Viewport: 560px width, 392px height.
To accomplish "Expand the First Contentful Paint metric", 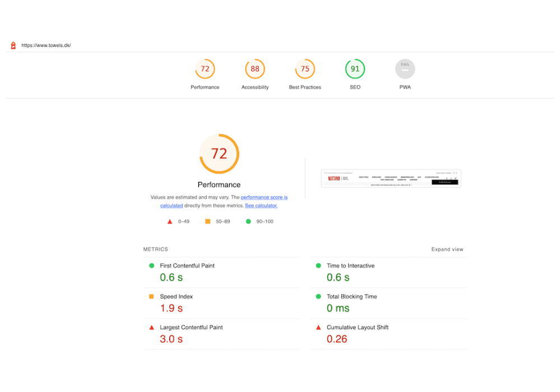I will (186, 266).
